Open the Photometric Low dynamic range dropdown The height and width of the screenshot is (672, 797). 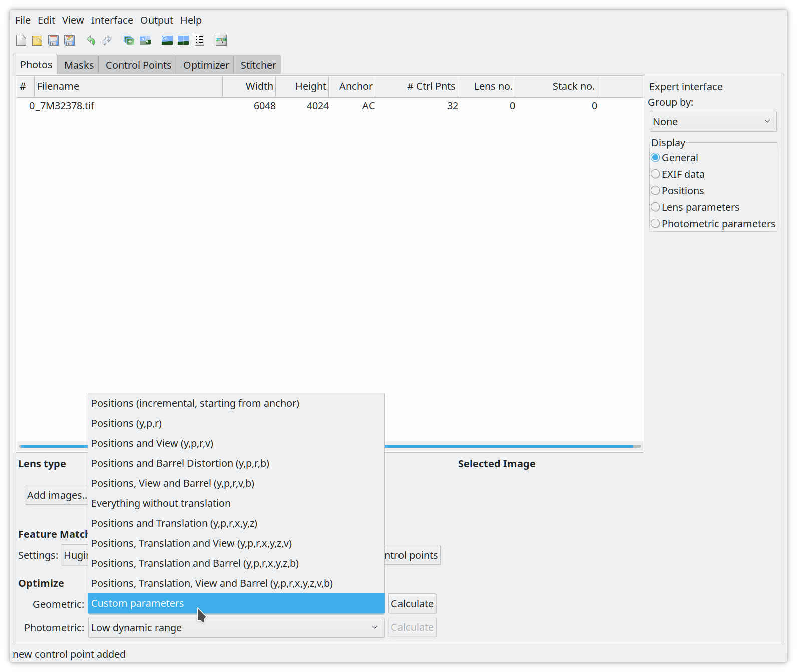point(236,627)
